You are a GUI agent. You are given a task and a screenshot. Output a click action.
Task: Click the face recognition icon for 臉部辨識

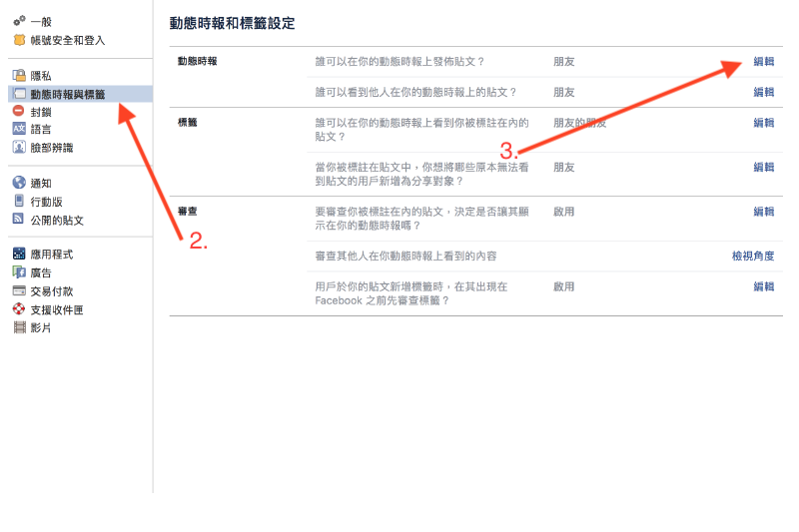pos(19,147)
